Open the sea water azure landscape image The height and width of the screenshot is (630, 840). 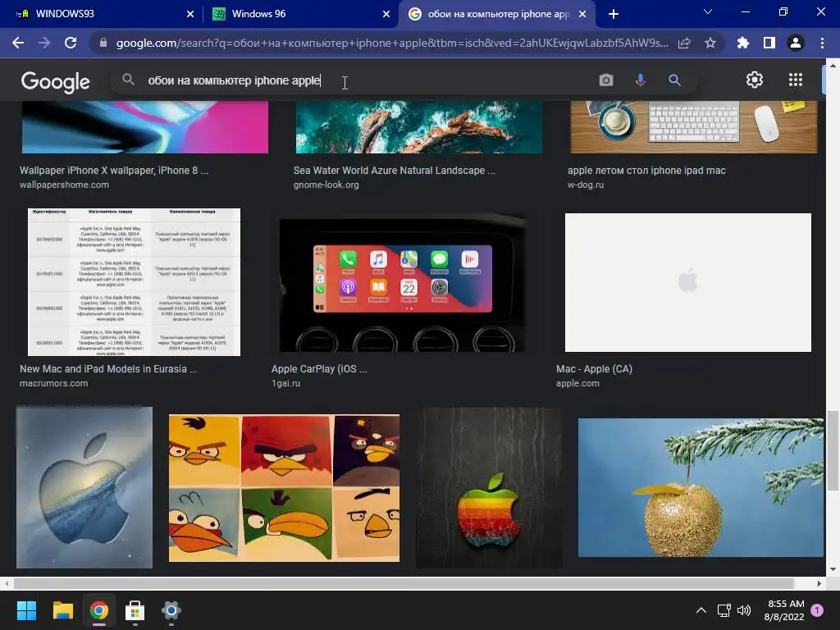(418, 127)
